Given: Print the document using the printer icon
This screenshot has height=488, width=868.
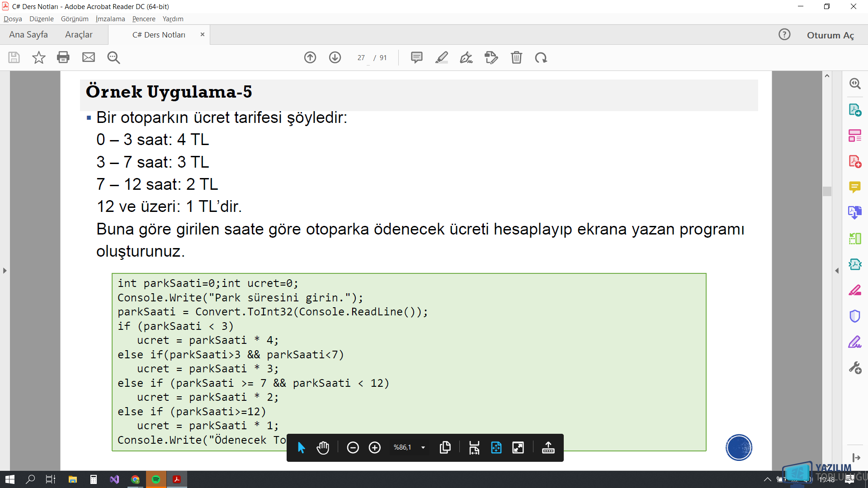Looking at the screenshot, I should tap(63, 57).
